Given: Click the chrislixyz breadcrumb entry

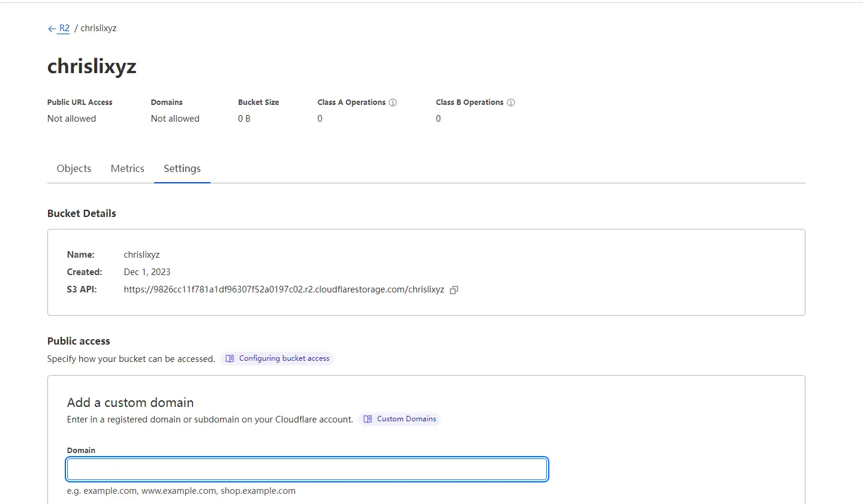Looking at the screenshot, I should [98, 28].
